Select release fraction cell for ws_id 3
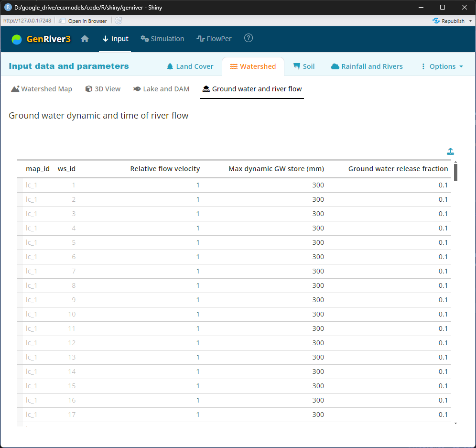Image resolution: width=476 pixels, height=448 pixels. click(x=389, y=214)
